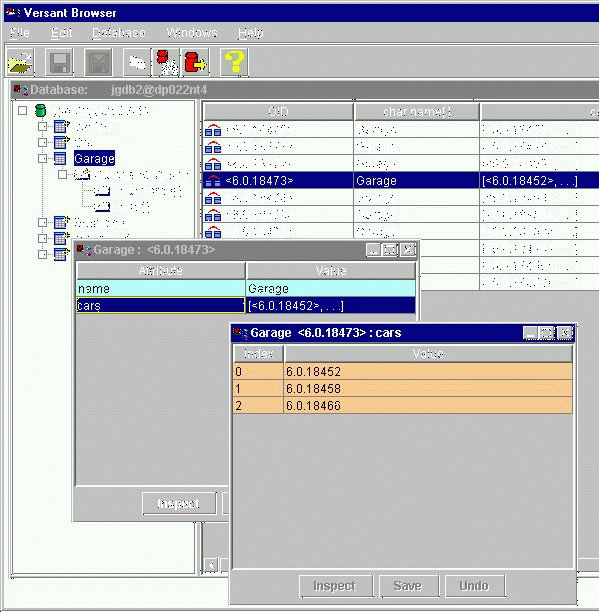Click the grayed envelope toolbar icon
Viewport: 599px width, 612px height.
pyautogui.click(x=98, y=62)
